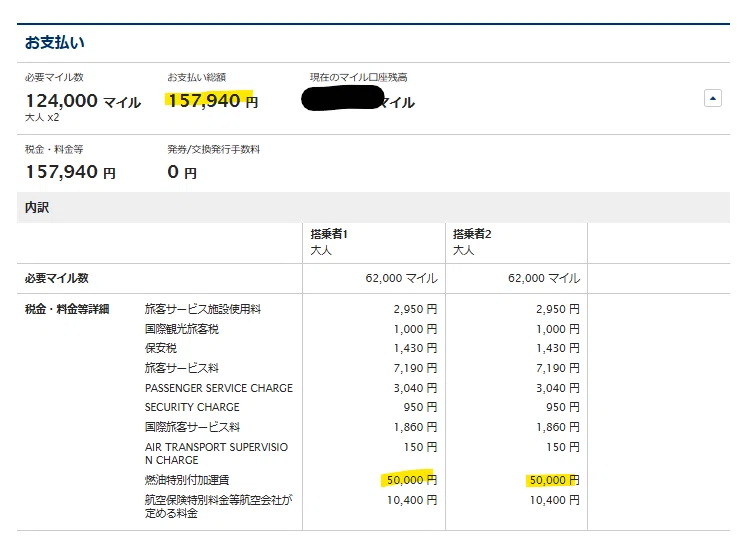The height and width of the screenshot is (542, 754).
Task: Click passenger 1's 150 円 value
Action: pyautogui.click(x=420, y=447)
